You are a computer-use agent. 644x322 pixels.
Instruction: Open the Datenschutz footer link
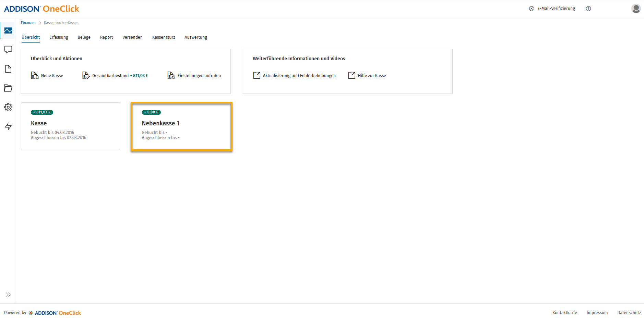coord(629,313)
